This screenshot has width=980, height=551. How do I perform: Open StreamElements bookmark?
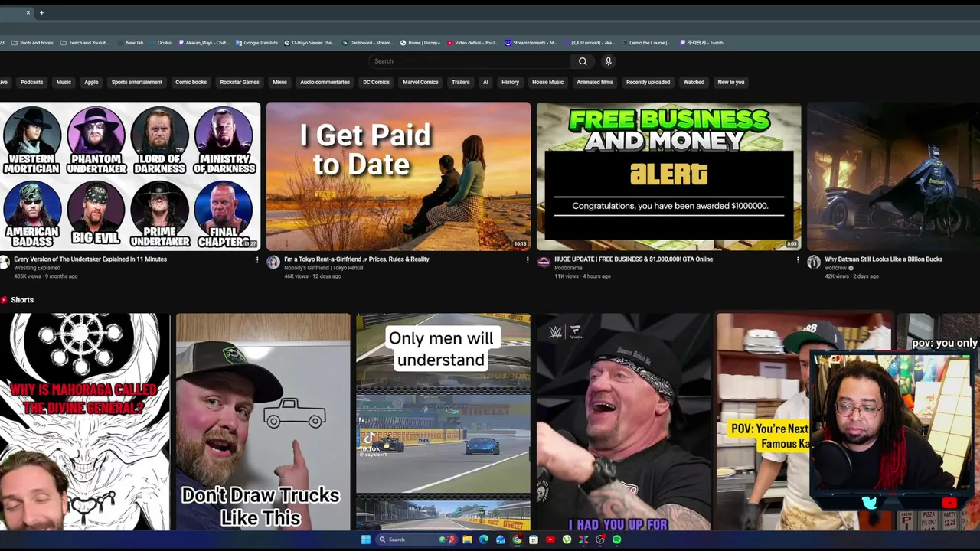tap(531, 43)
